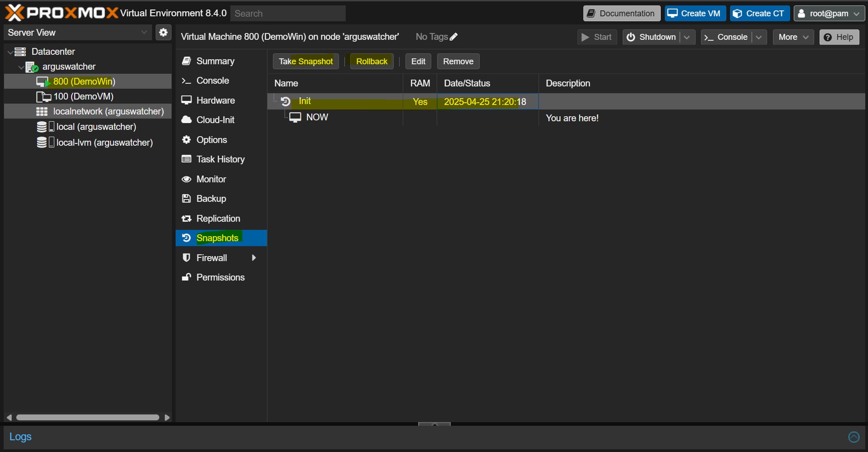Open the Hardware section
Viewport: 868px width, 452px height.
221,100
